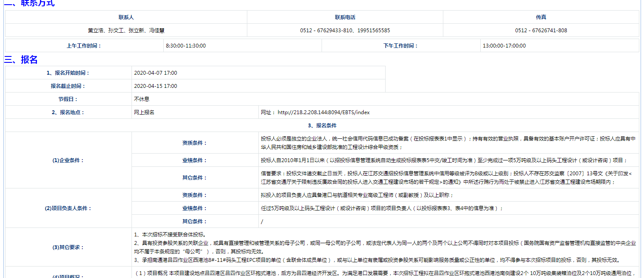Screen dimensions: 644x278
Task: Click afternoon hours 13:00:00-17:00:00
Action: coord(504,46)
